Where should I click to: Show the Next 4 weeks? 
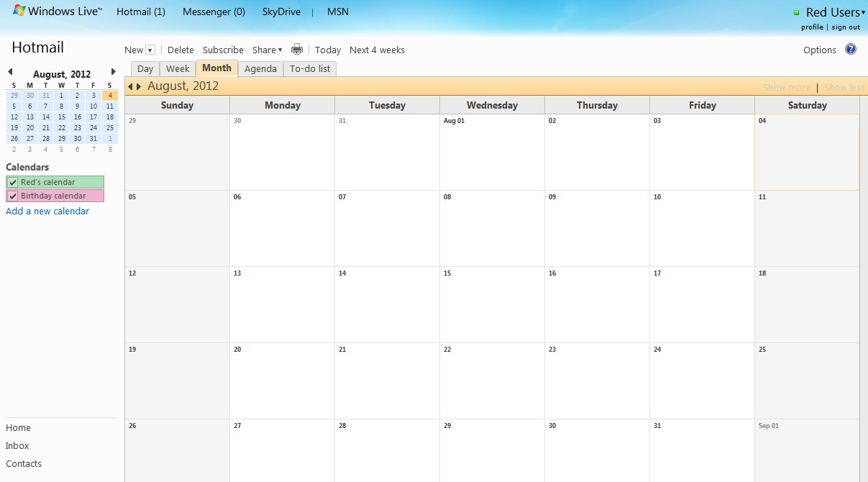point(377,50)
